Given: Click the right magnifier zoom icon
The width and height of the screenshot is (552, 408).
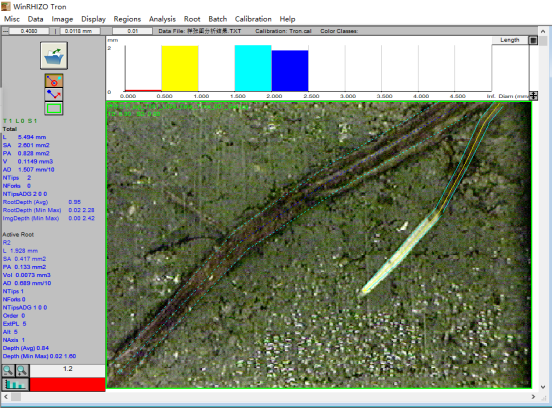Looking at the screenshot, I should coord(22,370).
